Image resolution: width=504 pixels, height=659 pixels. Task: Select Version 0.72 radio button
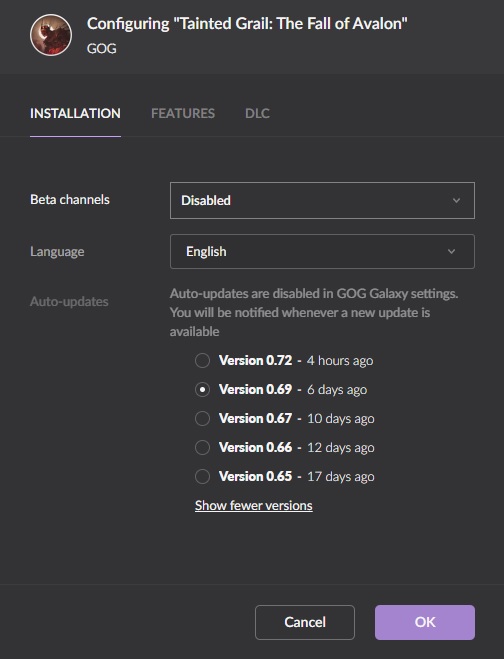point(202,360)
